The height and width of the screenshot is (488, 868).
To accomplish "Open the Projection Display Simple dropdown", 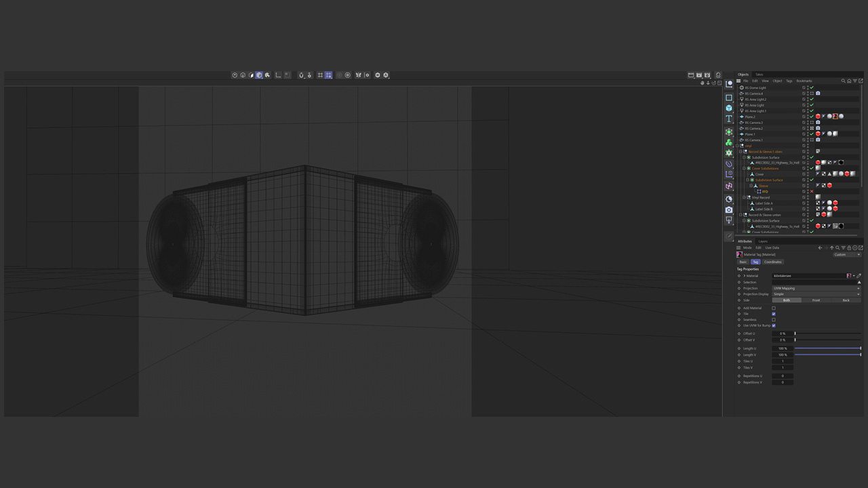I will pyautogui.click(x=816, y=294).
